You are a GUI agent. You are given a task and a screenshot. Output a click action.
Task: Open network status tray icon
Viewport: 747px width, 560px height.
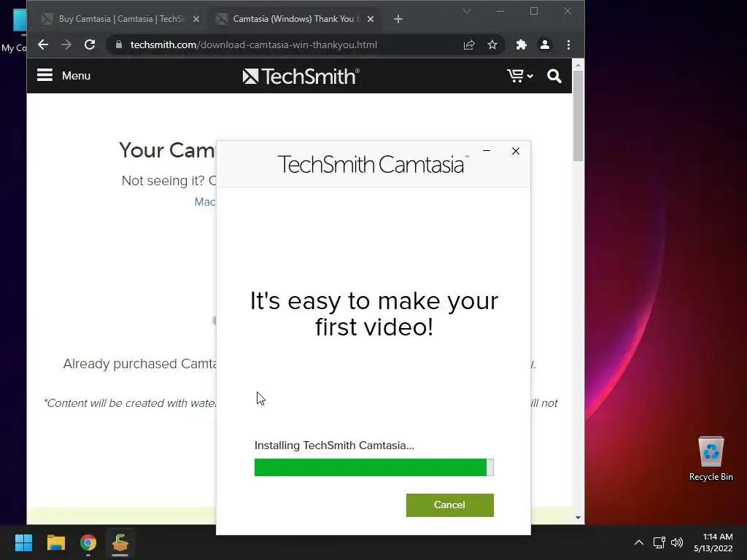click(x=659, y=542)
